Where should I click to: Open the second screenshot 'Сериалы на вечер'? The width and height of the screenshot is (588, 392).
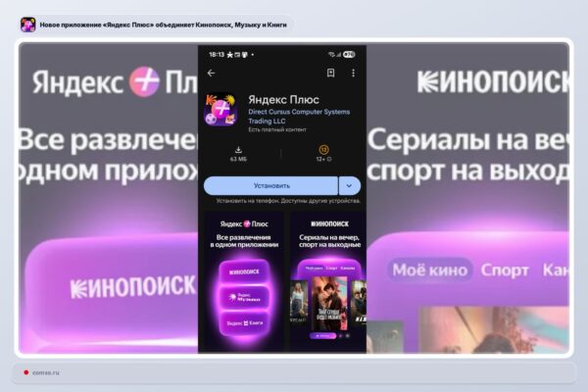328,281
